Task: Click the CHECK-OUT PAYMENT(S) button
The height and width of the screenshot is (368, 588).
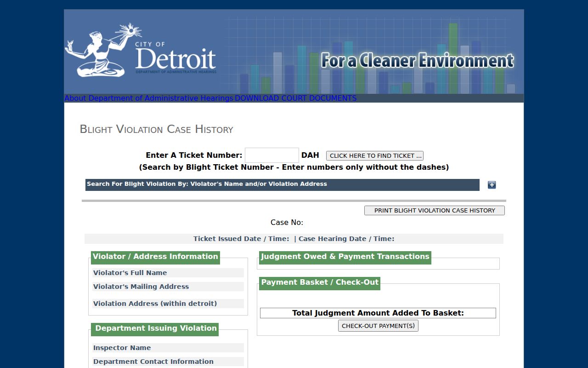Action: click(378, 326)
